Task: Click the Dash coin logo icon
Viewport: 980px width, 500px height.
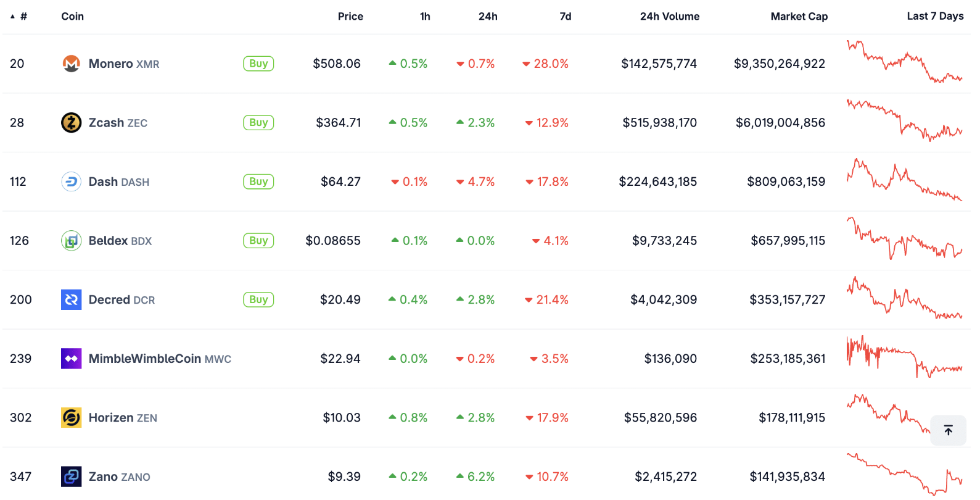Action: pos(72,181)
